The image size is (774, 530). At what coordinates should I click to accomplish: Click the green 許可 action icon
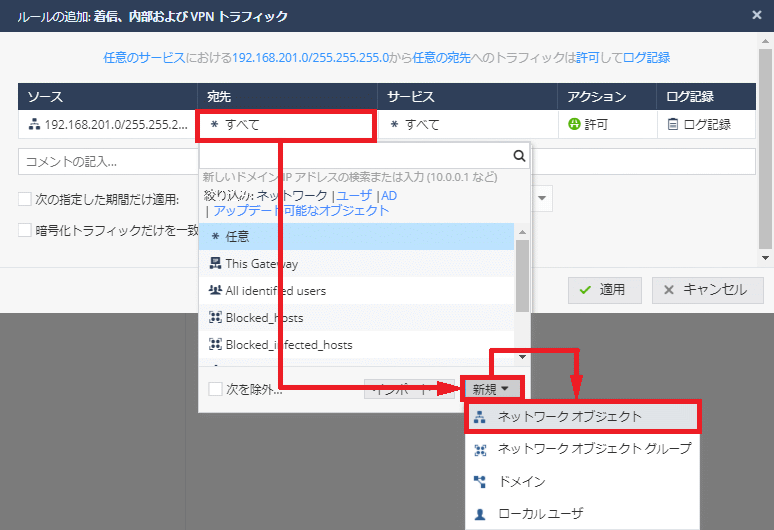point(574,125)
